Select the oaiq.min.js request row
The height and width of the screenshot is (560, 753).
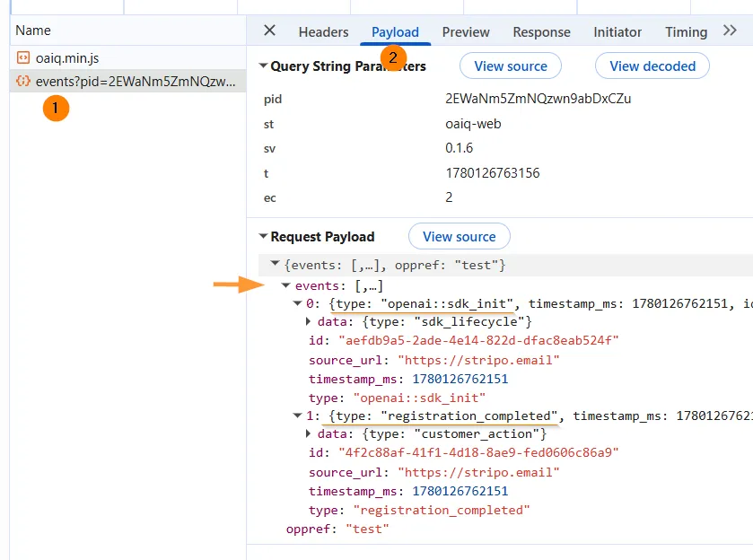[128, 58]
